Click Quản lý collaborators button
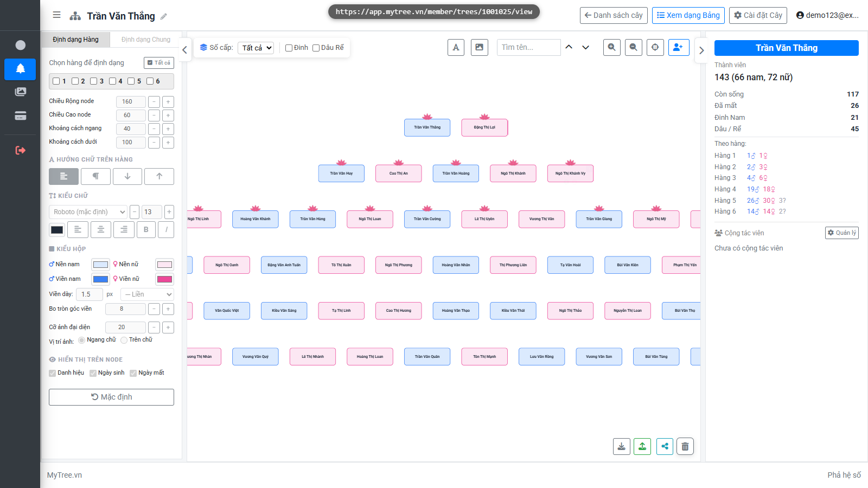Screen dimensions: 868x488 (842, 233)
